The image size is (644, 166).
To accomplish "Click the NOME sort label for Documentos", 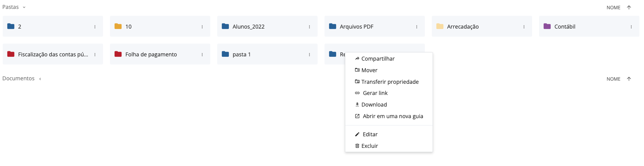I will pos(614,79).
